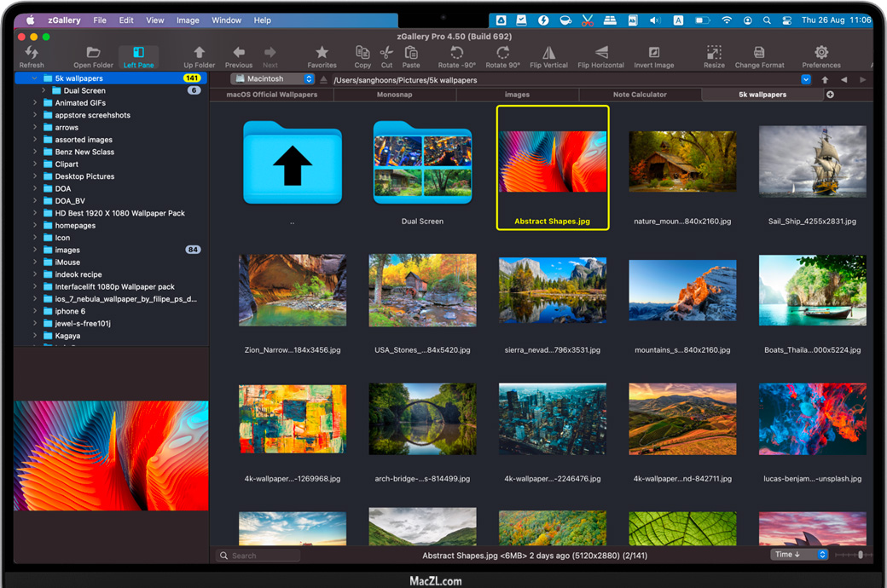Image resolution: width=887 pixels, height=588 pixels.
Task: Open the Image menu
Action: [x=188, y=20]
